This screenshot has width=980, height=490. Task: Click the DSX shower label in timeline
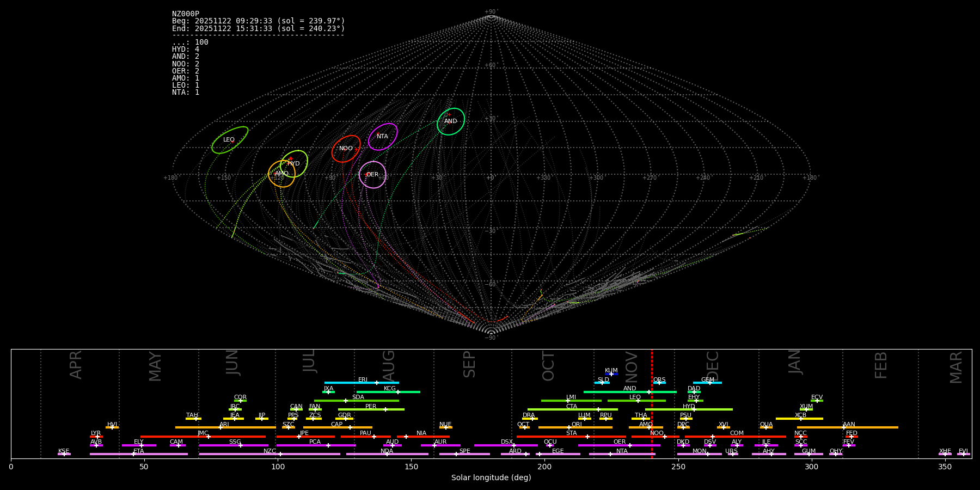point(507,442)
